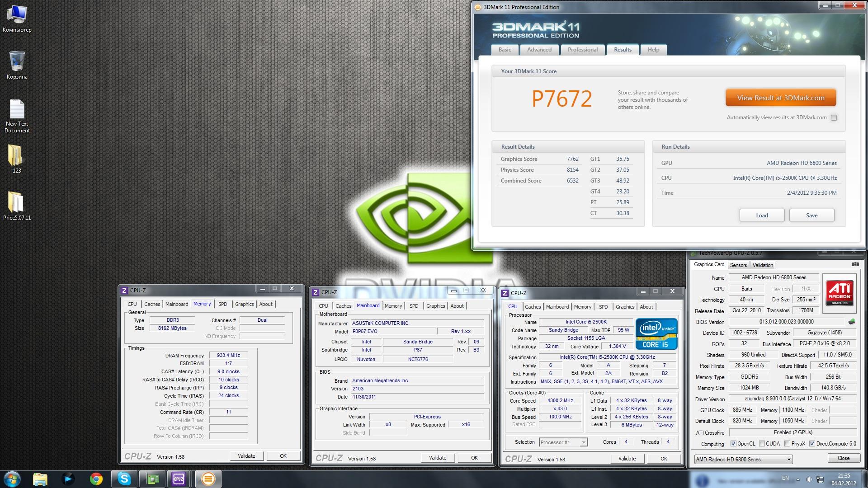Open the Price5.07.11 folder icon
This screenshot has width=868, height=488.
pyautogui.click(x=17, y=206)
